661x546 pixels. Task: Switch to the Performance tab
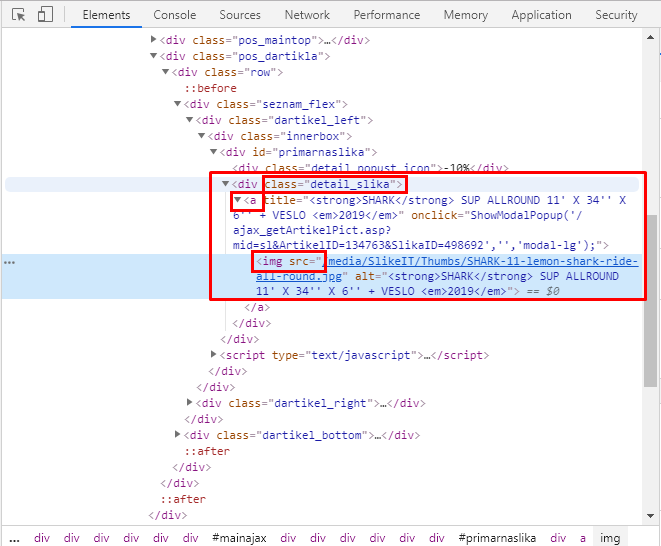click(x=386, y=15)
